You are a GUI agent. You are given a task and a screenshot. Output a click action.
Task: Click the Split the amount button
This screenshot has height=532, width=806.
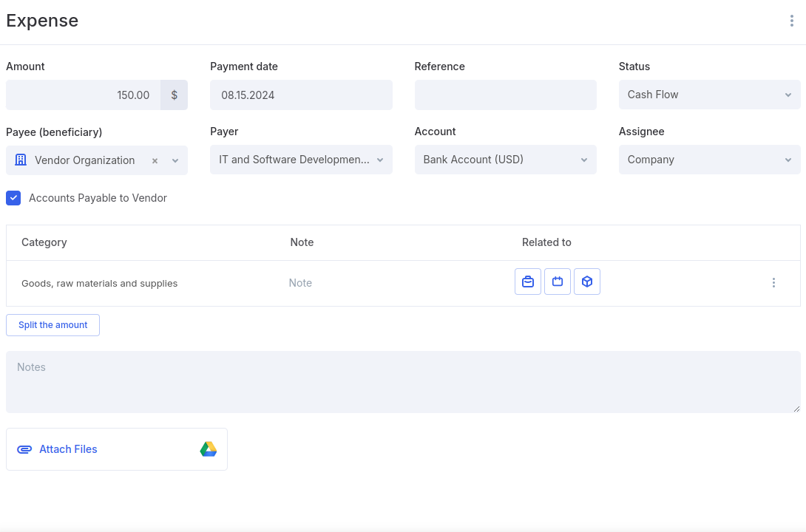pos(53,325)
